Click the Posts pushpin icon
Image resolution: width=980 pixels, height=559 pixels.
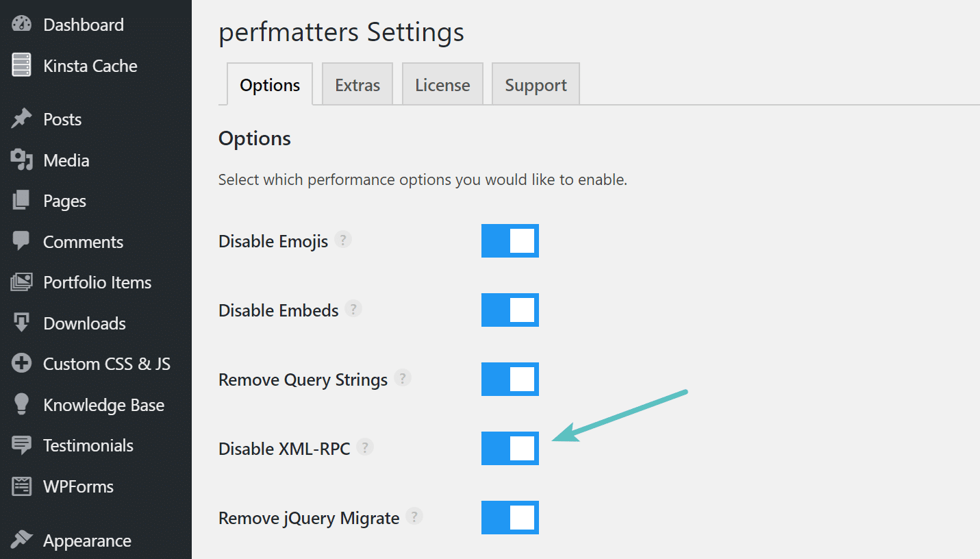point(22,119)
